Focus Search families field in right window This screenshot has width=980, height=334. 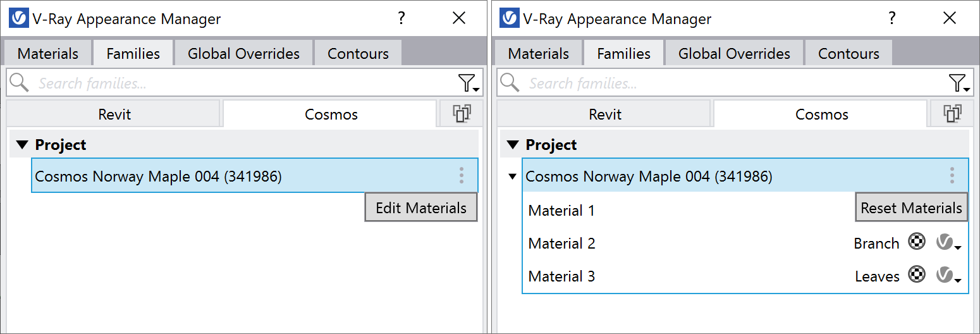point(736,83)
